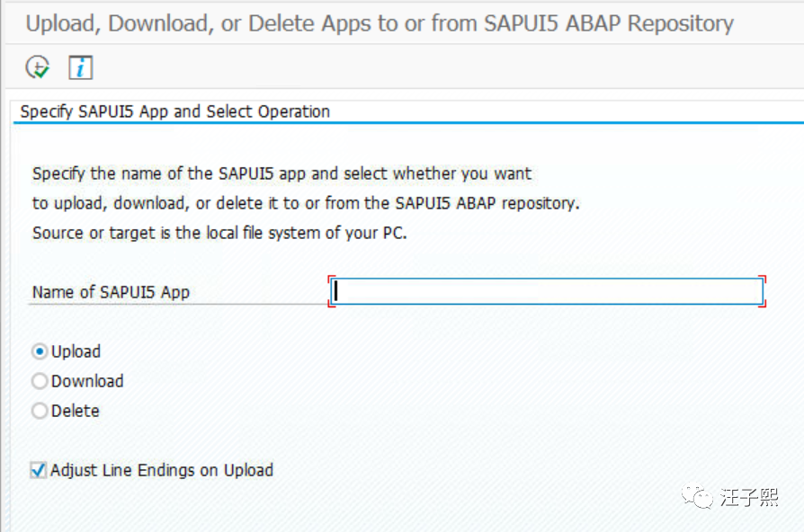Viewport: 804px width, 532px height.
Task: Click the 'Delete' option label text
Action: coord(76,412)
